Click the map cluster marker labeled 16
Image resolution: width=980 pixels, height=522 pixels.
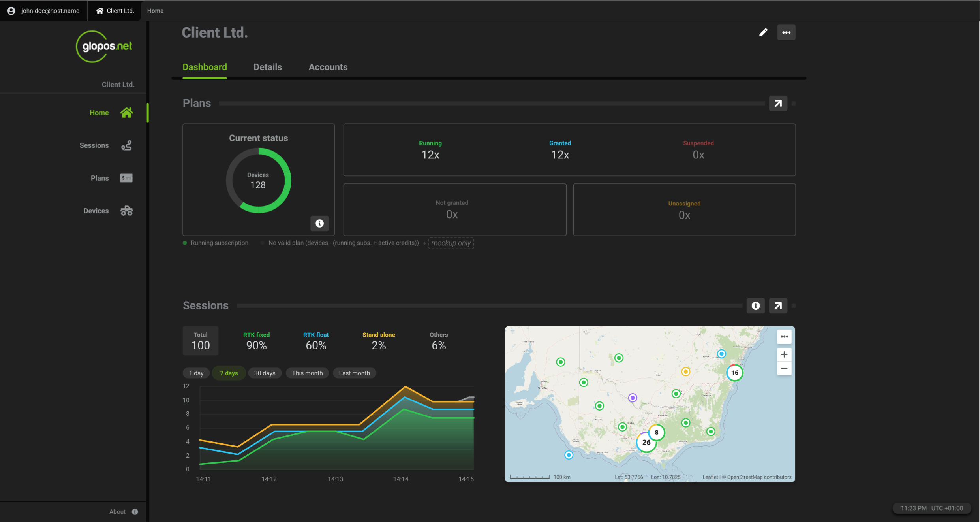click(734, 373)
